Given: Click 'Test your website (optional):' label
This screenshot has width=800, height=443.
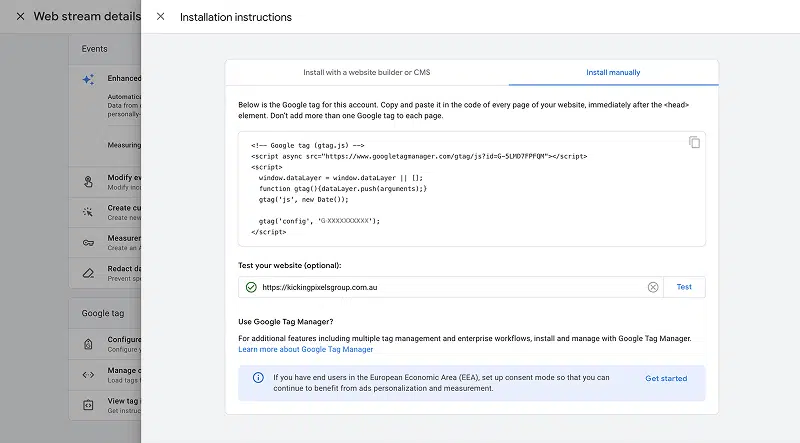Looking at the screenshot, I should 290,265.
